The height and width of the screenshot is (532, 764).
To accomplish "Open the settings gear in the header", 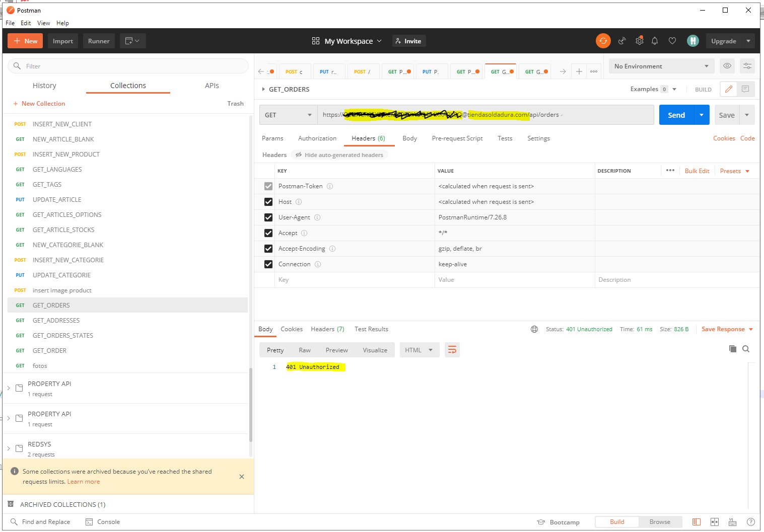I will pyautogui.click(x=639, y=41).
